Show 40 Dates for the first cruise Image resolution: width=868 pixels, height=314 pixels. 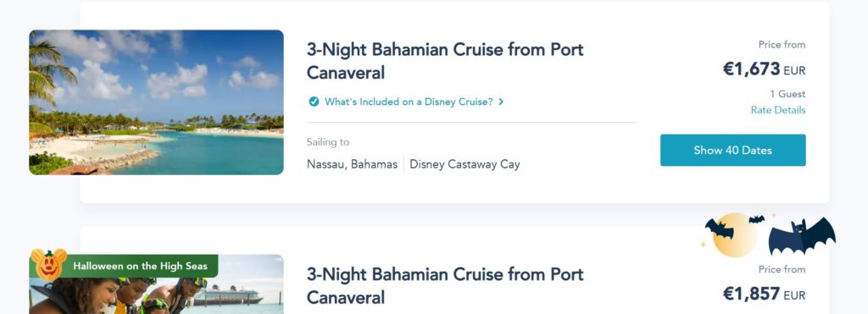point(733,150)
